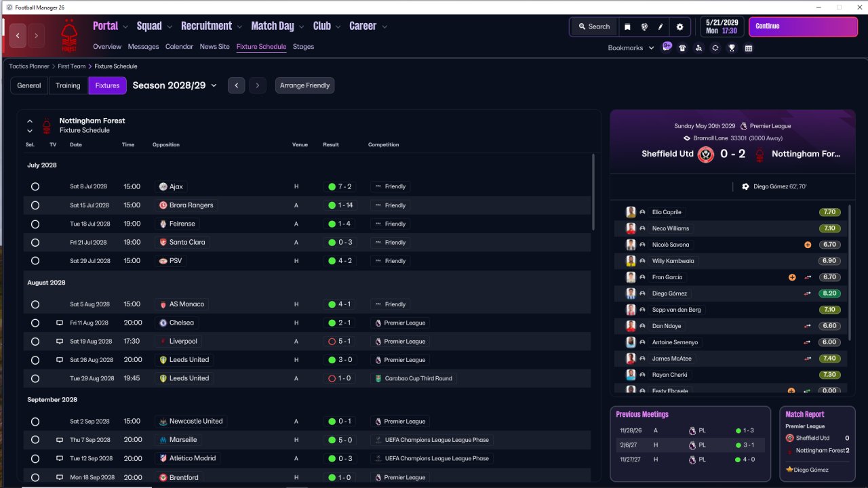Open the Brentford opposition name
The width and height of the screenshot is (868, 488).
[184, 477]
